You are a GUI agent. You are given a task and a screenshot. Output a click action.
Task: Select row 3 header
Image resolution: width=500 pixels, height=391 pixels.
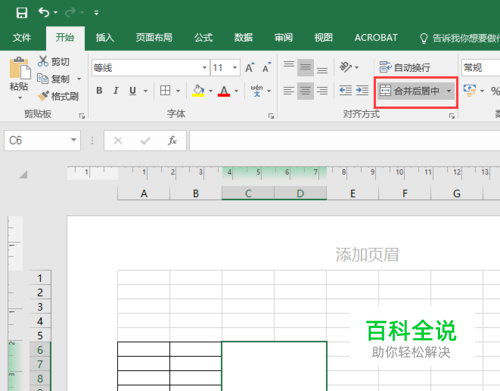click(40, 307)
